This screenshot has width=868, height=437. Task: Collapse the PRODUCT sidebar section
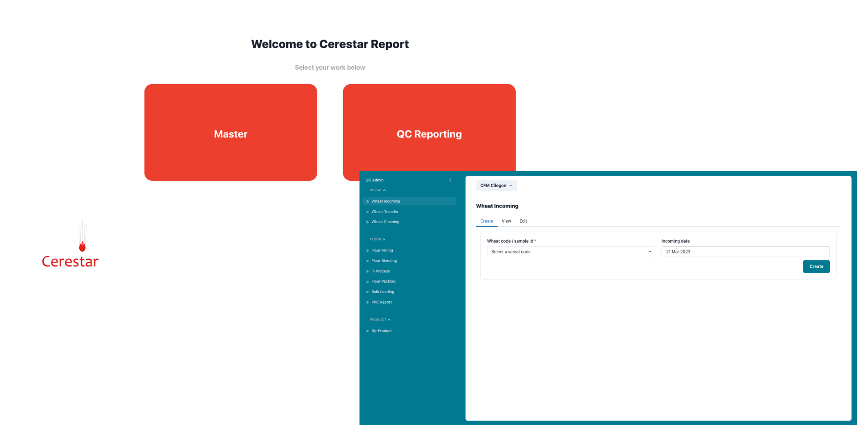[380, 320]
